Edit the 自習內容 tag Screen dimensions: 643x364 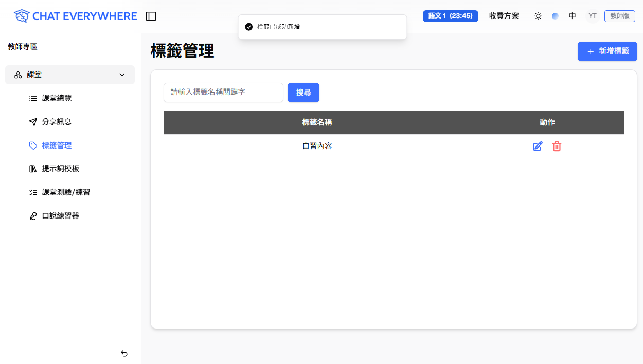click(x=538, y=147)
